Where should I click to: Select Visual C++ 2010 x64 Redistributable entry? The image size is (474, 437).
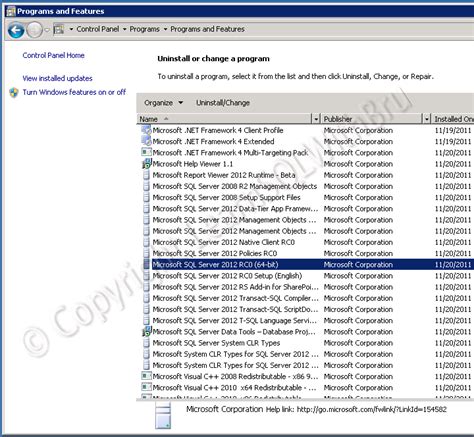(235, 388)
